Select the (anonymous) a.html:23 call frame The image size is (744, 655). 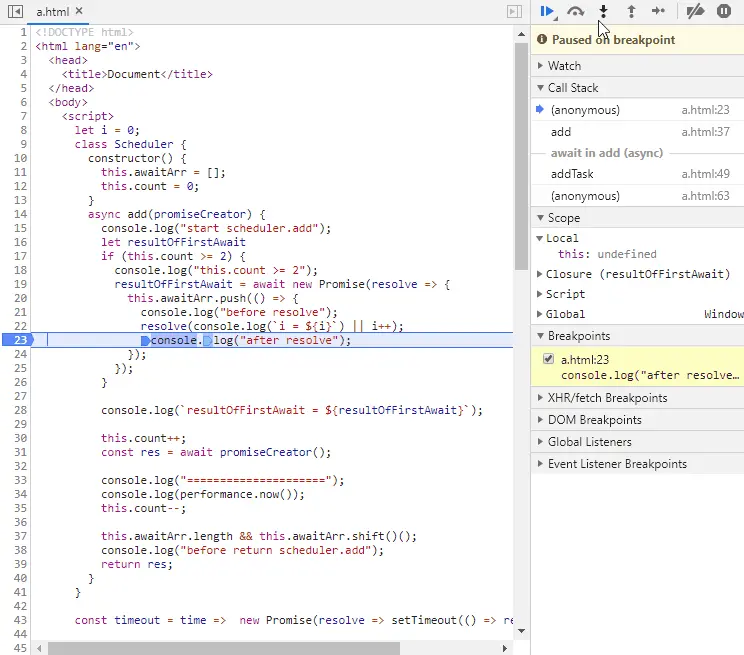point(637,110)
